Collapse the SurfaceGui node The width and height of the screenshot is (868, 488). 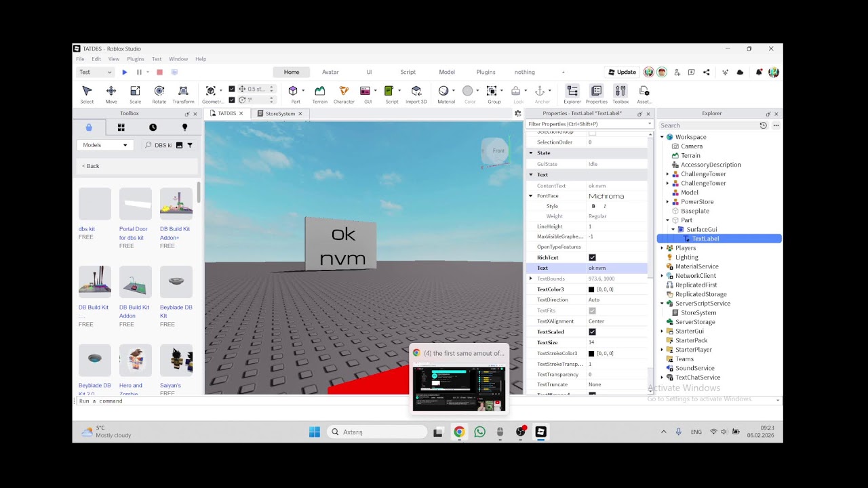(673, 230)
